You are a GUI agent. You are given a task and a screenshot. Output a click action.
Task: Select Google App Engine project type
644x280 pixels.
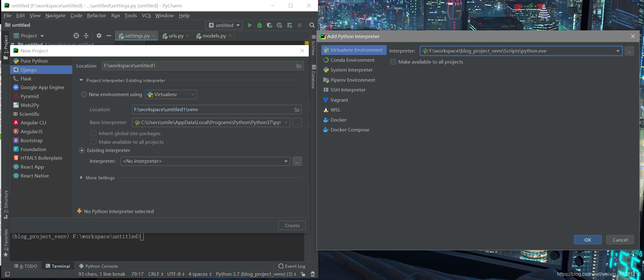pyautogui.click(x=41, y=87)
